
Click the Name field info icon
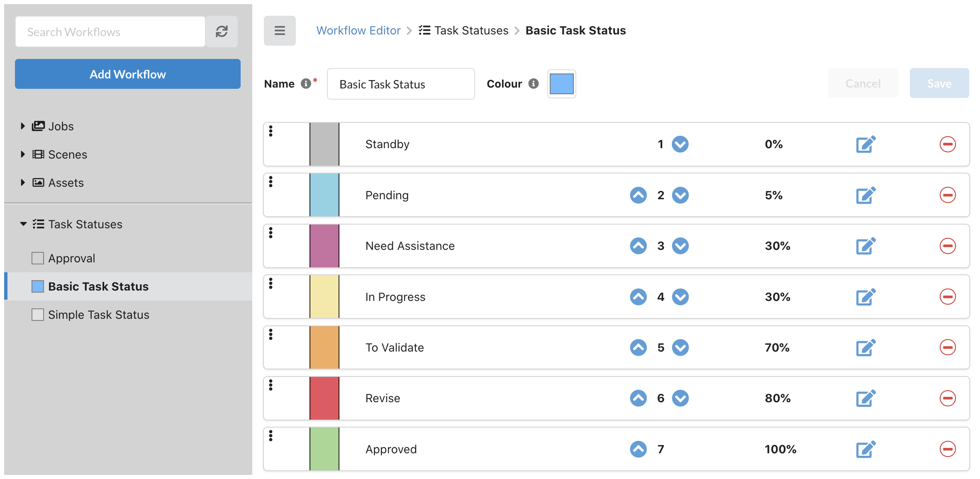point(306,84)
